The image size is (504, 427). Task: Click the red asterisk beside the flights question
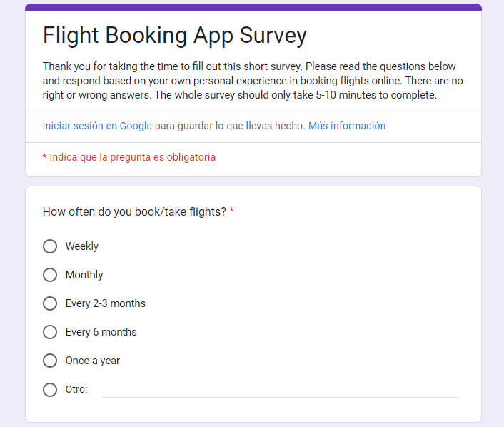point(231,211)
